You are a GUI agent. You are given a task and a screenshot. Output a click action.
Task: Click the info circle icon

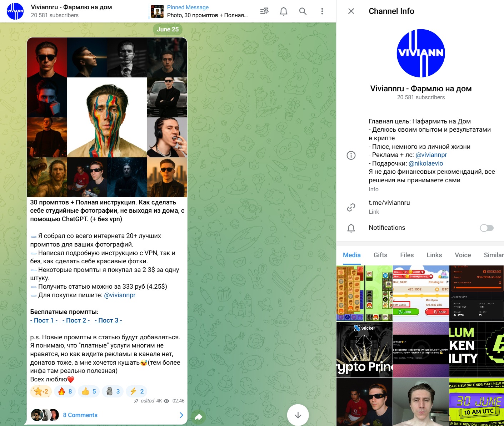point(351,155)
